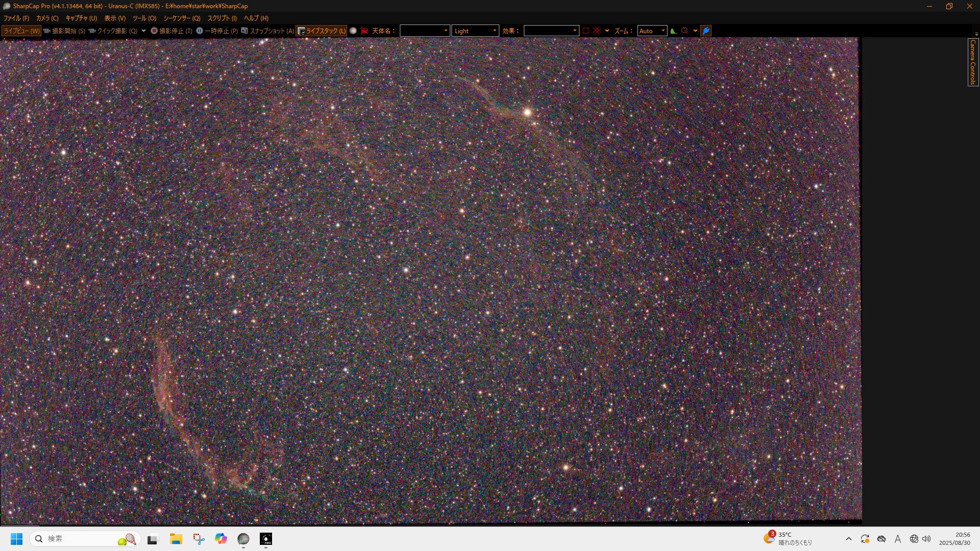980x551 pixels.
Task: Toggle the ライブビュー live view button
Action: [21, 31]
